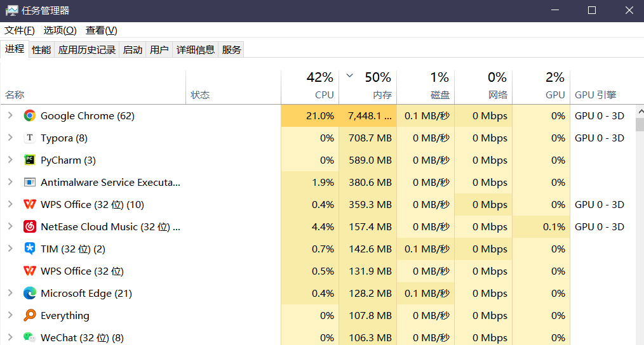This screenshot has height=345, width=644.
Task: Click the TIM application icon
Action: point(29,249)
